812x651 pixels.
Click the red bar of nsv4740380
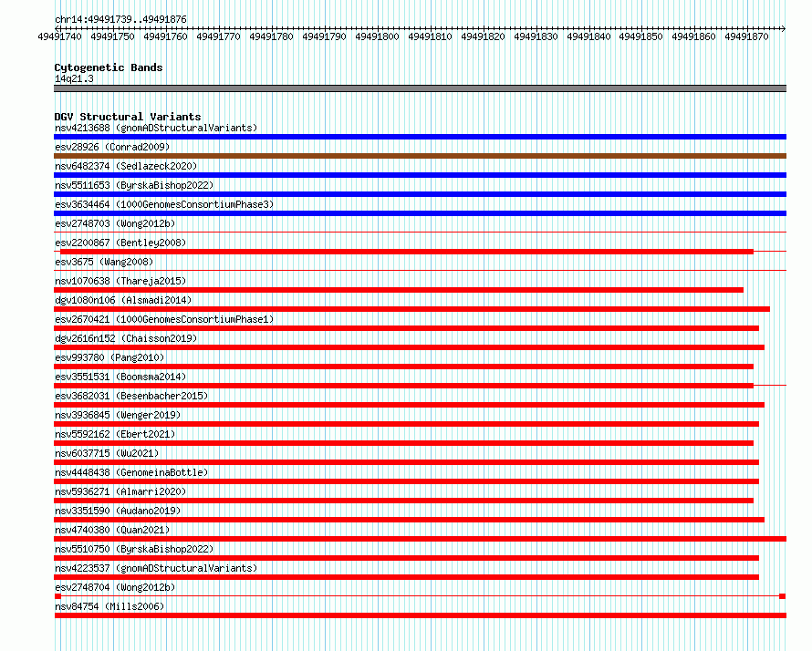pyautogui.click(x=420, y=539)
